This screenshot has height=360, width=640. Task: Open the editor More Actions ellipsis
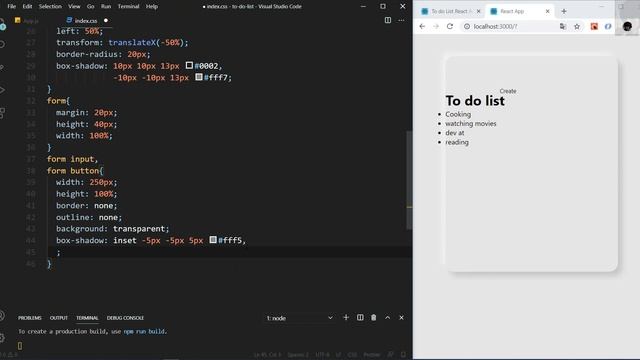coord(401,20)
